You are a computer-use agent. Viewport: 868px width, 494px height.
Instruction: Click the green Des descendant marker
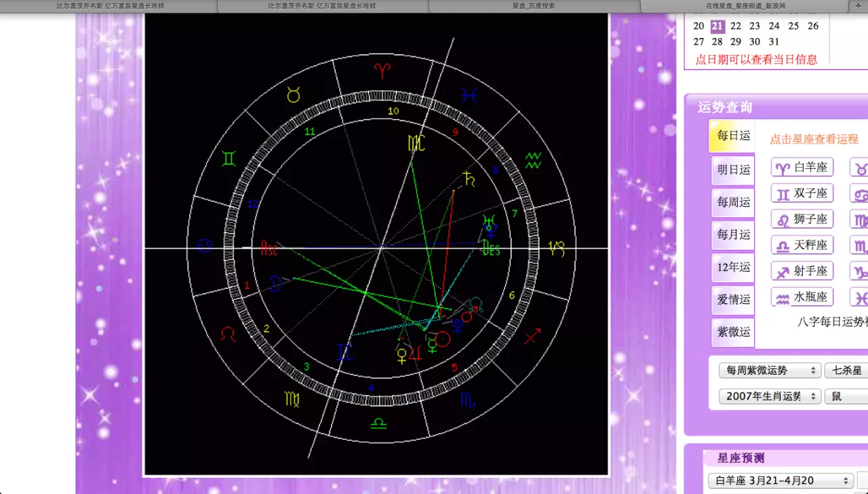pos(491,249)
